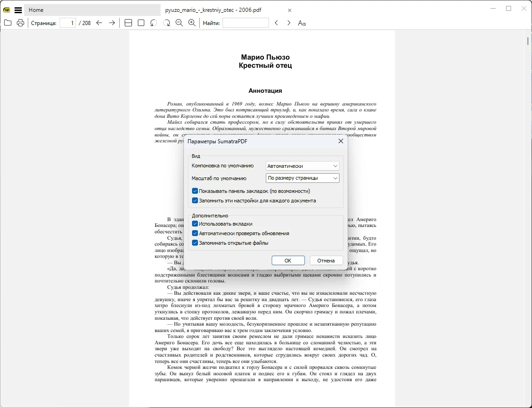Toggle Показывать панель закладок checkbox
The width and height of the screenshot is (532, 408).
195,191
